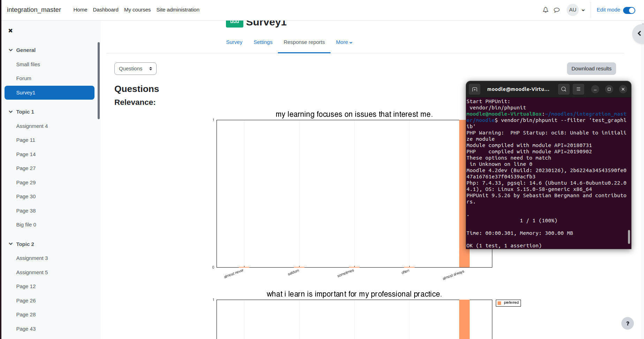The width and height of the screenshot is (644, 339).
Task: Open Page 38 in course index
Action: pos(26,211)
